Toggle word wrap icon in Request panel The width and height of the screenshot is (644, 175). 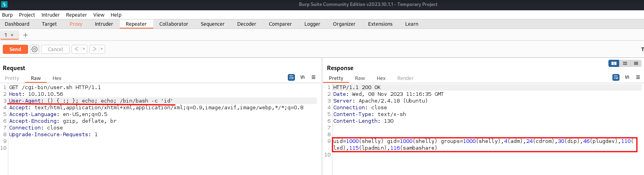tap(291, 77)
